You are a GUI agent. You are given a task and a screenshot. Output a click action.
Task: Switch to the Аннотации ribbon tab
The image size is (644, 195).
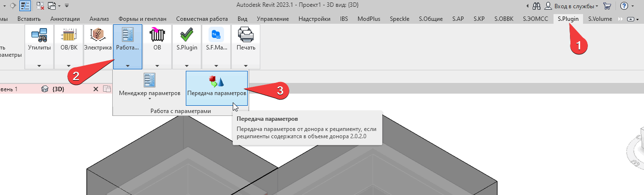click(65, 19)
